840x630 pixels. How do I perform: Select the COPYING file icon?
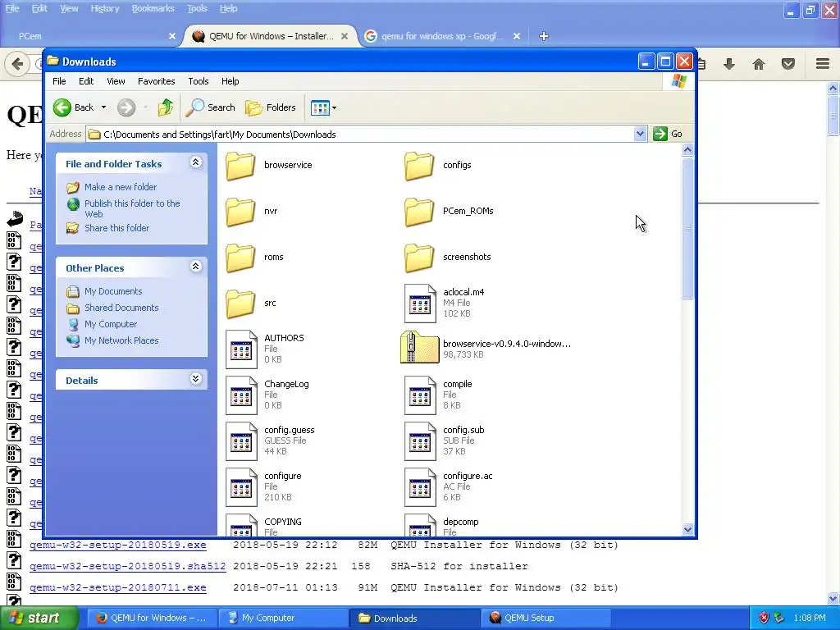point(241,525)
